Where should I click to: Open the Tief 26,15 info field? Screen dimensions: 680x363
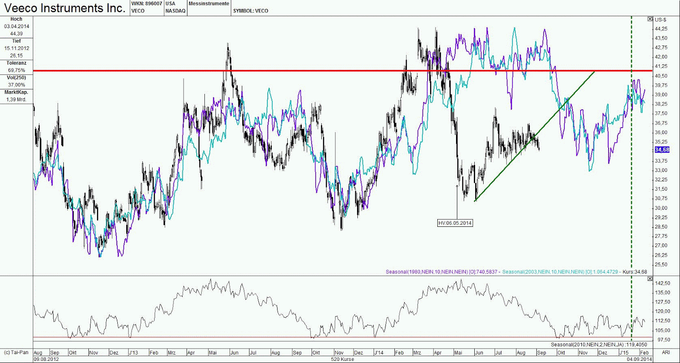tap(17, 49)
